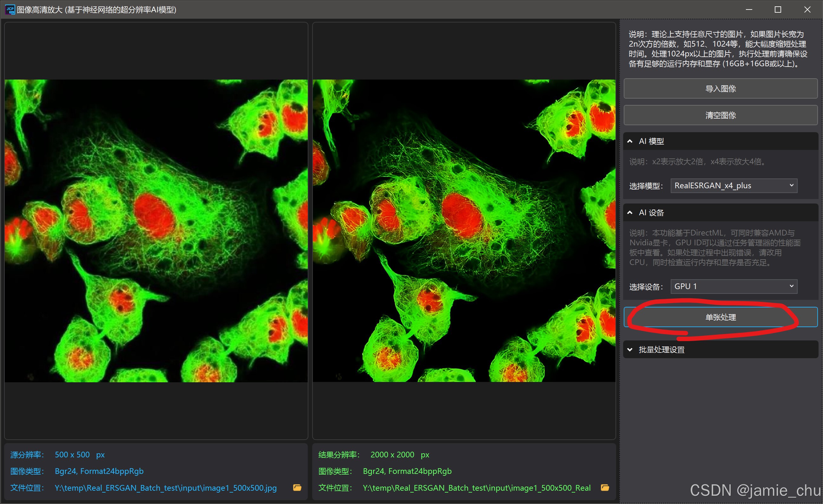Open the RealESRGAN_x4_plus model dropdown
Viewport: 823px width, 504px height.
point(734,185)
